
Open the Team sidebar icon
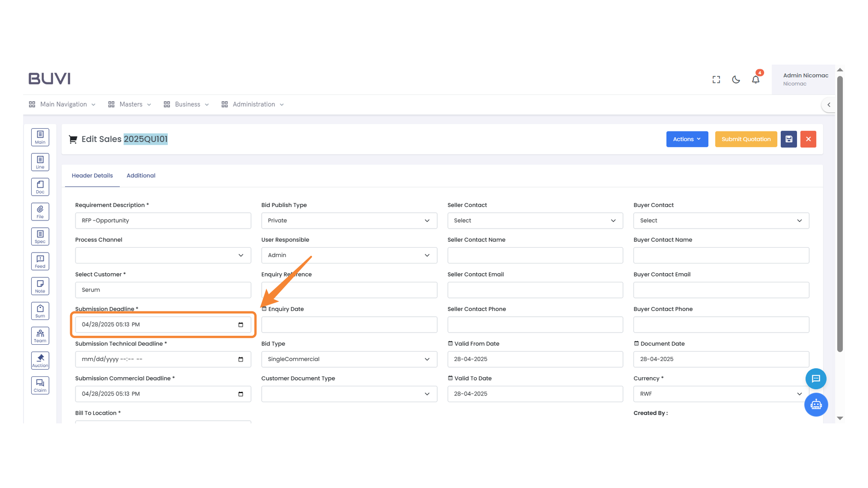(40, 336)
